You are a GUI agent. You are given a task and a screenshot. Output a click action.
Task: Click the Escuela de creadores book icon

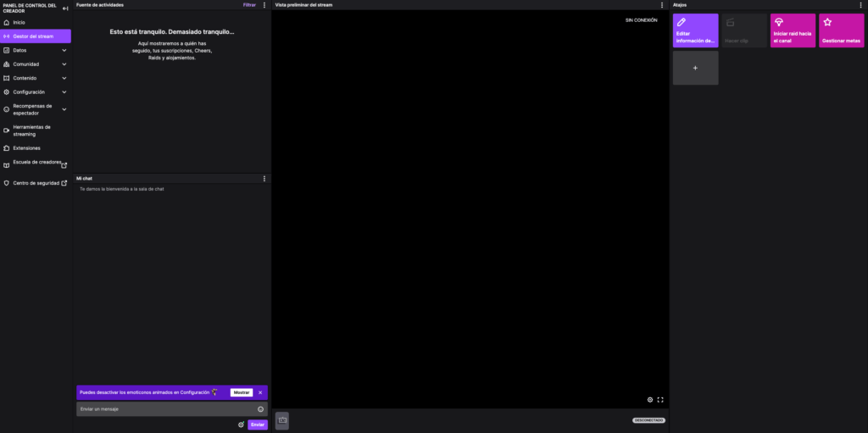coord(7,165)
